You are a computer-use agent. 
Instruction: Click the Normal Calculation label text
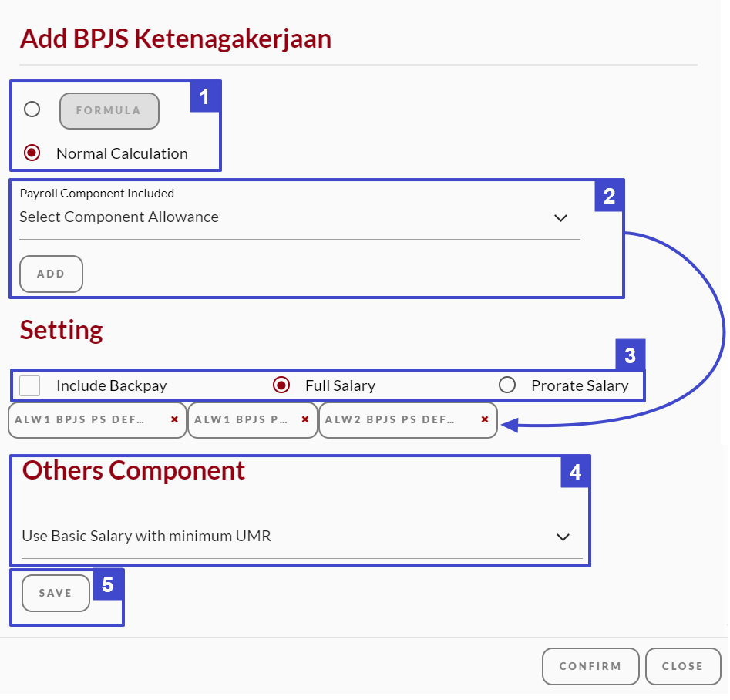(x=122, y=153)
